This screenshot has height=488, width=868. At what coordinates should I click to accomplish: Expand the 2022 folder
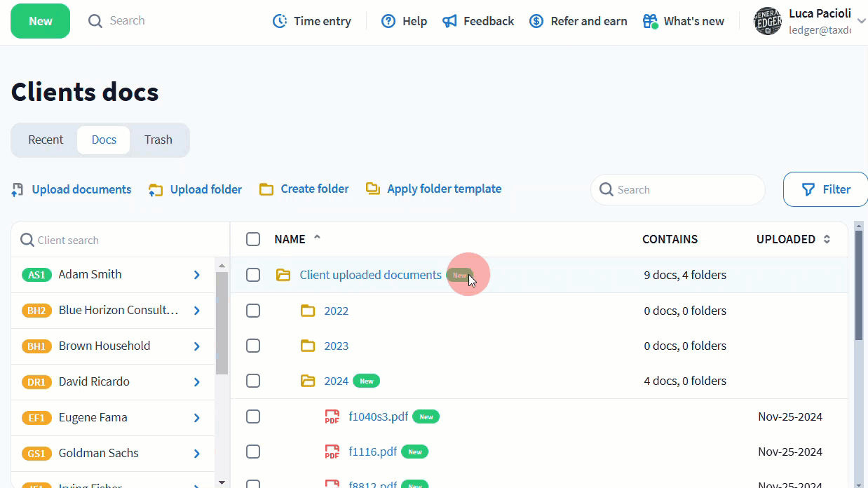tap(336, 311)
